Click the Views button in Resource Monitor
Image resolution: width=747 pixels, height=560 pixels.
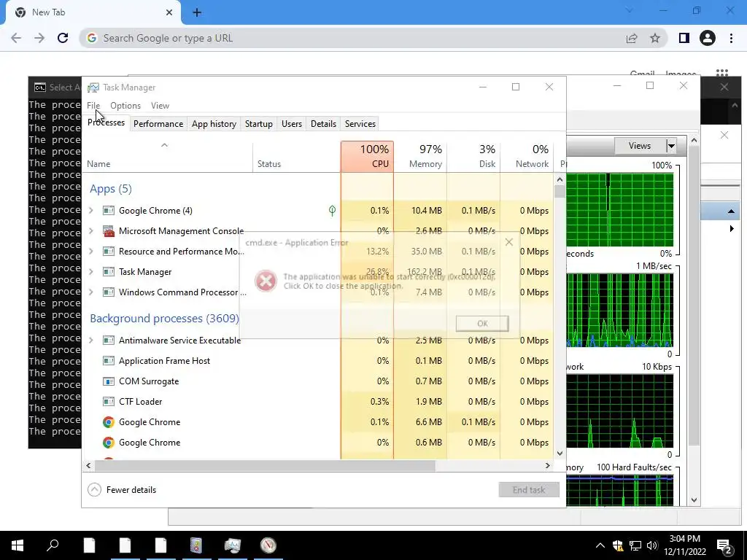pos(640,146)
